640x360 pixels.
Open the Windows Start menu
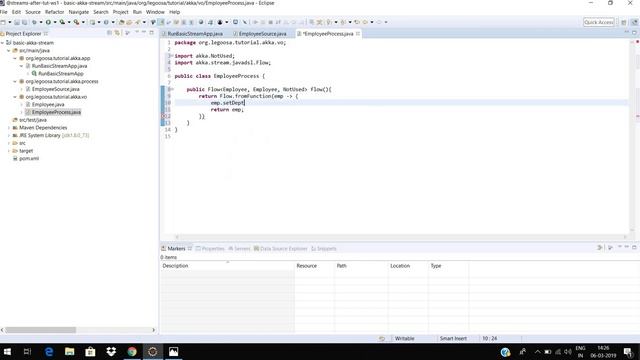[7, 351]
